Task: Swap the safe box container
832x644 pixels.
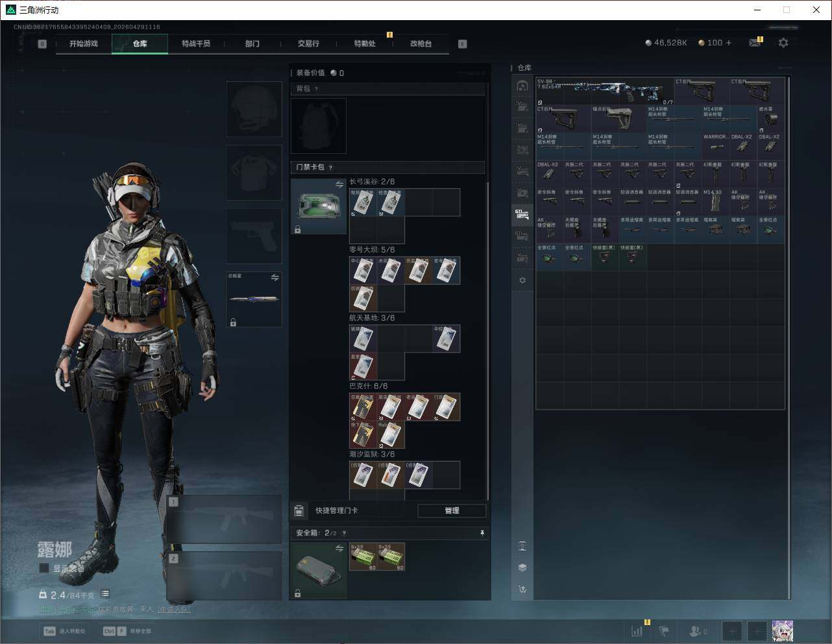Action: click(339, 549)
